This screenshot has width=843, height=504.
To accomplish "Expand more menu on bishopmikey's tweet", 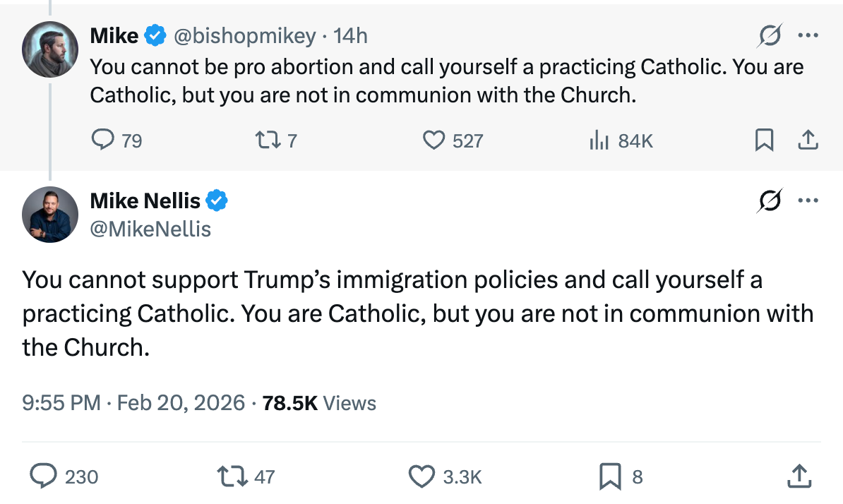I will [x=807, y=35].
